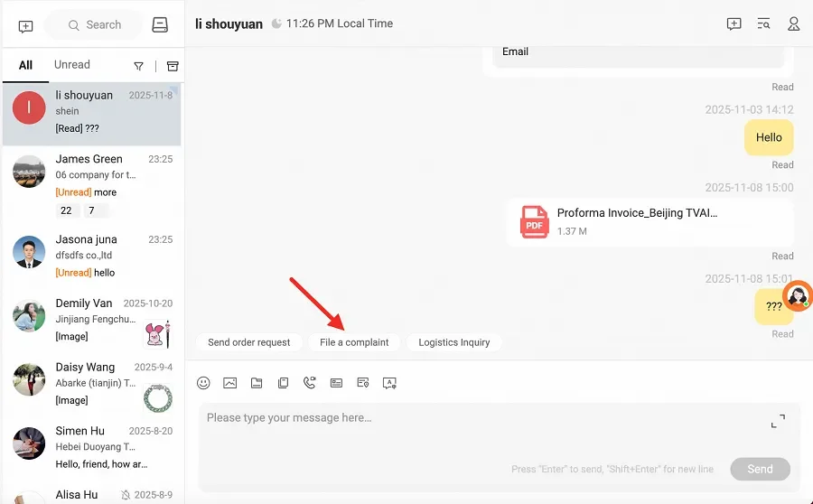This screenshot has height=504, width=813.
Task: Click the Send order request button
Action: pos(249,342)
